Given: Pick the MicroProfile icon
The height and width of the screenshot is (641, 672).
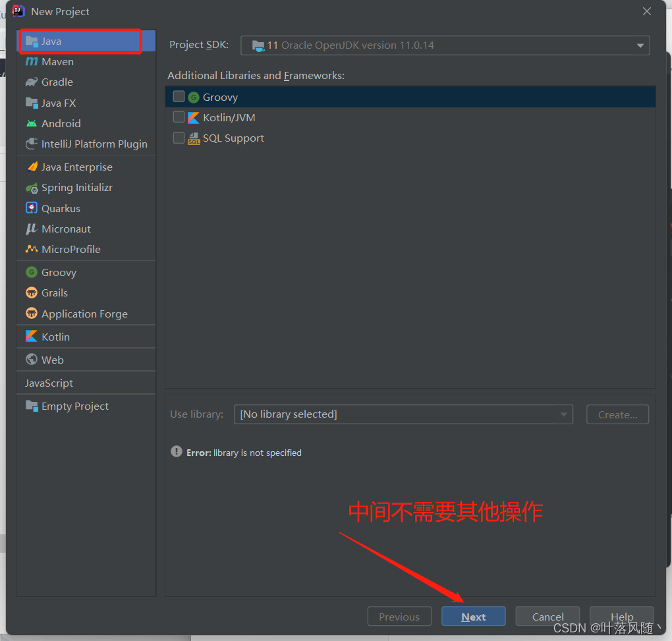Looking at the screenshot, I should click(x=32, y=249).
